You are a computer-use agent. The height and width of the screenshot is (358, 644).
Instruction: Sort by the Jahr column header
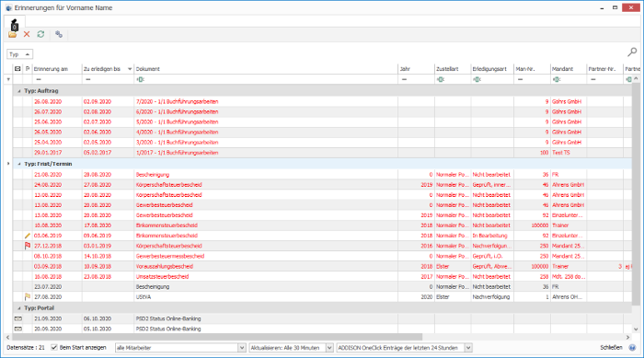pos(416,69)
